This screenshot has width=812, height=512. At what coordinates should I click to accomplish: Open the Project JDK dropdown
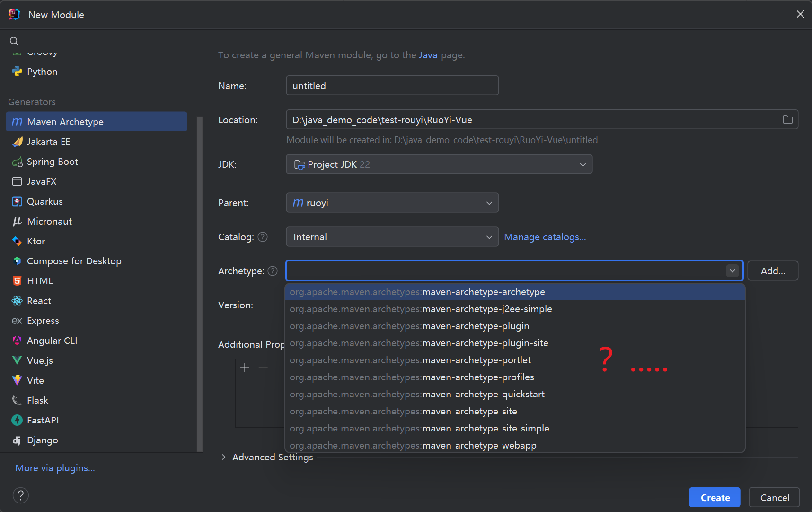pos(439,165)
